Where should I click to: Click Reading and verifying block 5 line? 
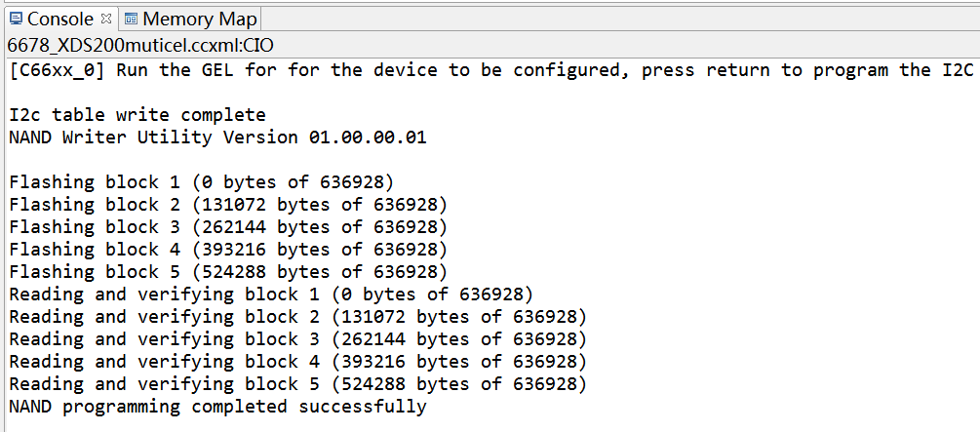[x=298, y=384]
